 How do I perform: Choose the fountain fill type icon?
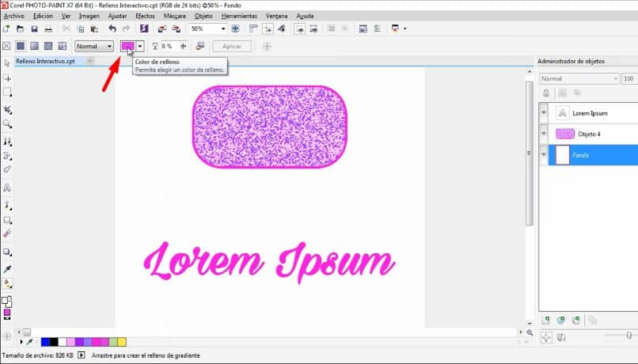pyautogui.click(x=34, y=46)
